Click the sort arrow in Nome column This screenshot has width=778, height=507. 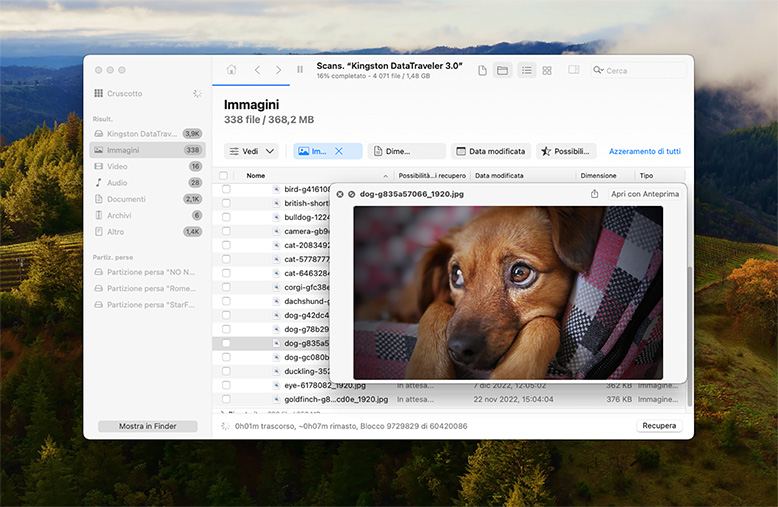point(386,176)
